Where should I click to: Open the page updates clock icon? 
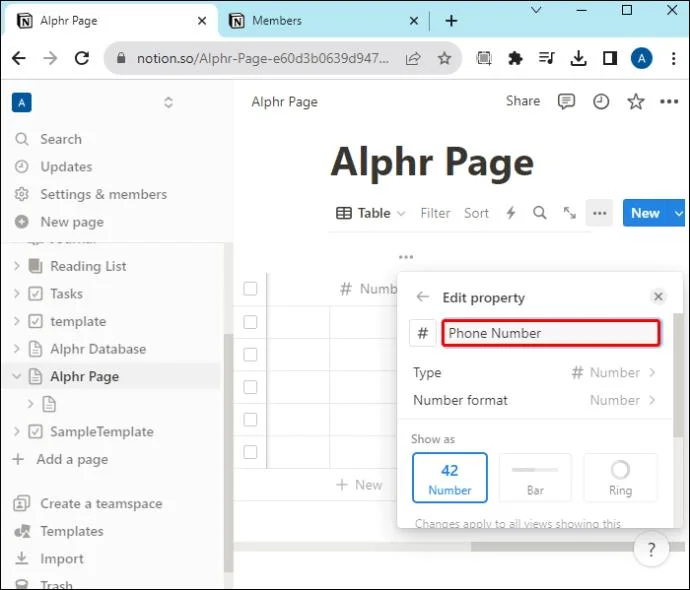coord(601,102)
